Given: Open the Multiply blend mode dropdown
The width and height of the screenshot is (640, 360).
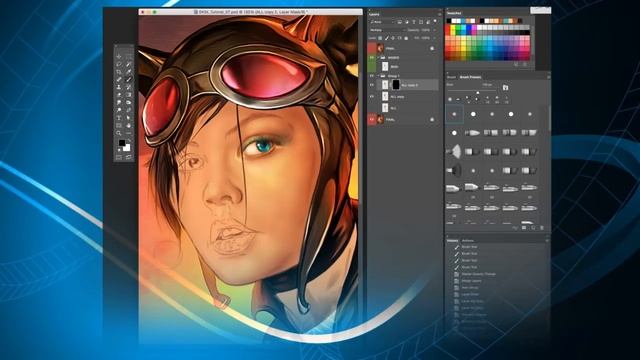Looking at the screenshot, I should (x=388, y=30).
